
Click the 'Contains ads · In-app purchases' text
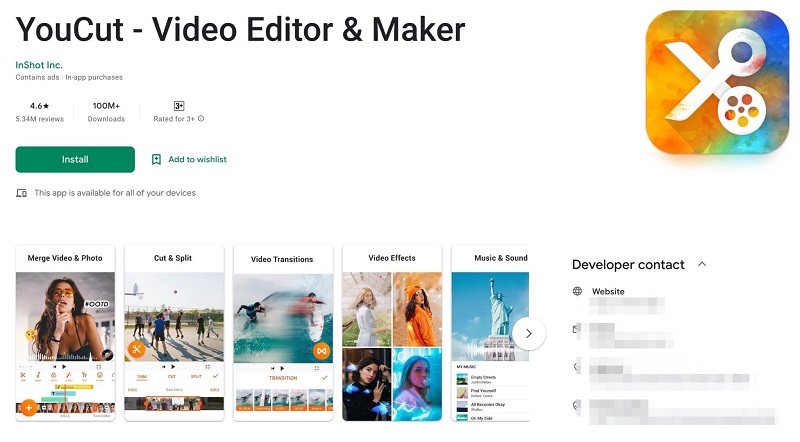(x=69, y=78)
